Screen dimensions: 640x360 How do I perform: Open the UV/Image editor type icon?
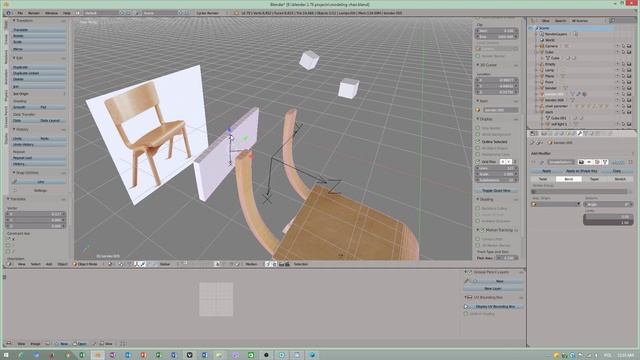click(x=9, y=344)
